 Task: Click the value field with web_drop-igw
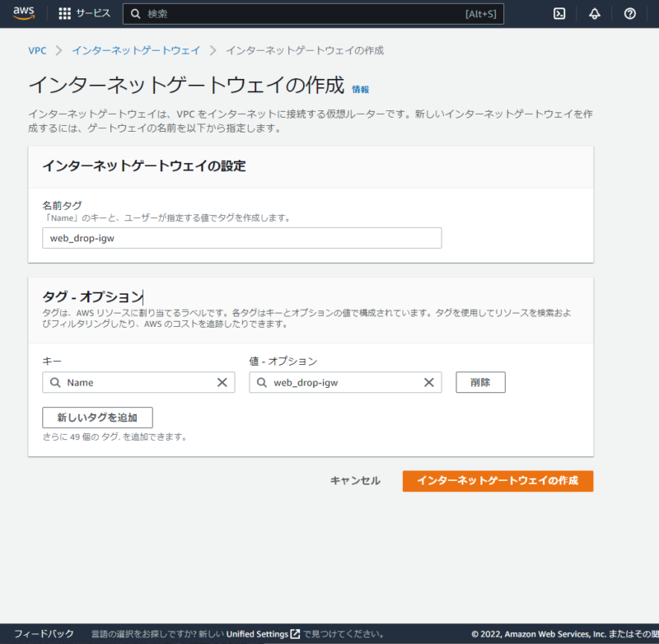point(345,382)
